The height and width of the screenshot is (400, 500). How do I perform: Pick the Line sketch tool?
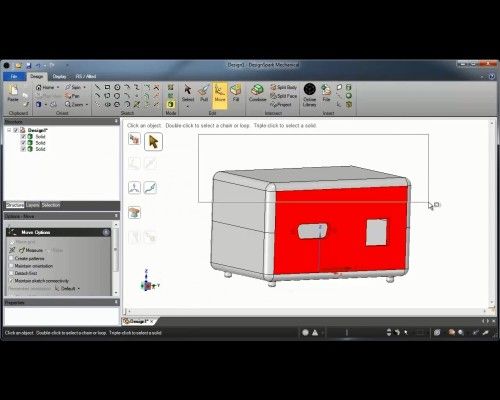[x=97, y=87]
